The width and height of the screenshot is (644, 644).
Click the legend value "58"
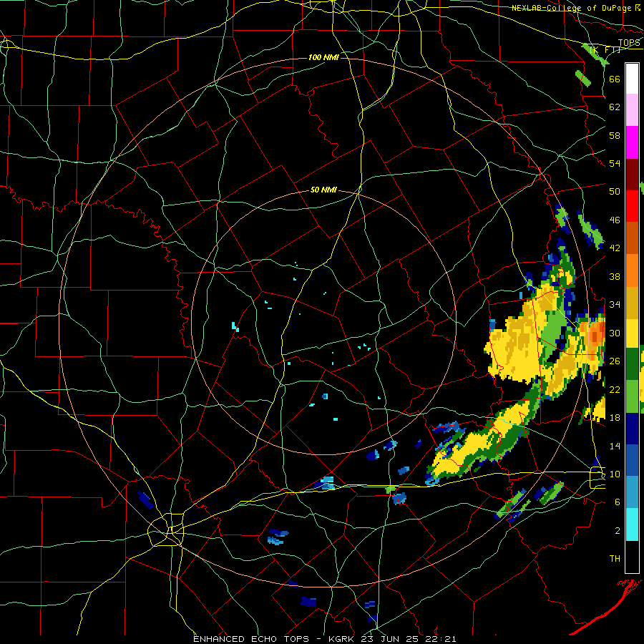(x=615, y=135)
